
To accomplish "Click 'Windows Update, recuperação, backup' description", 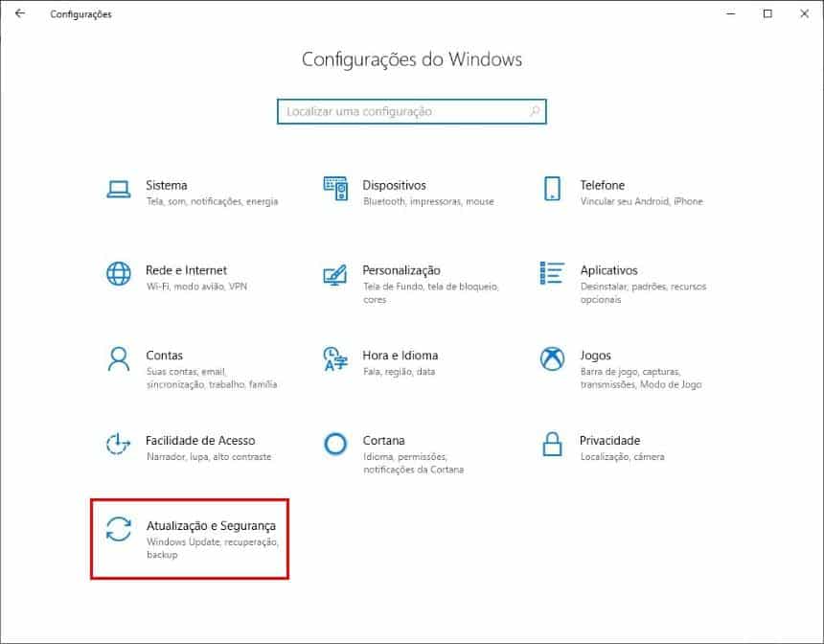I will (213, 548).
